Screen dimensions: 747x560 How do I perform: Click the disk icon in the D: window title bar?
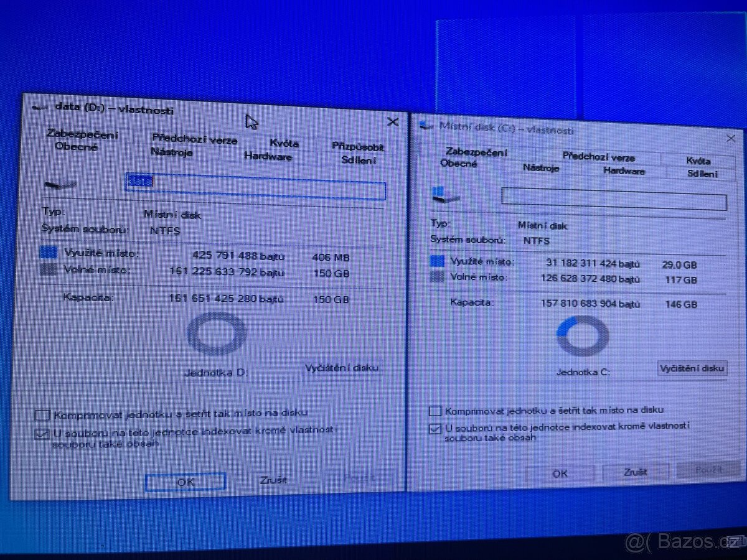pos(40,107)
